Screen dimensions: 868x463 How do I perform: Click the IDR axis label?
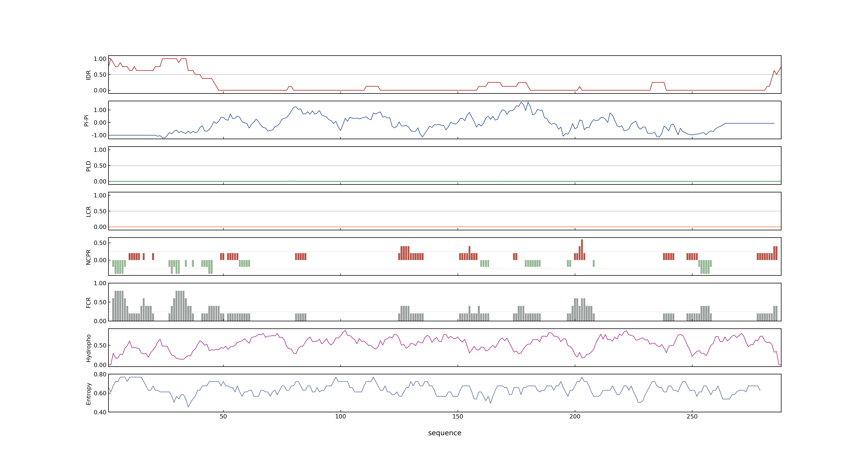[x=88, y=75]
